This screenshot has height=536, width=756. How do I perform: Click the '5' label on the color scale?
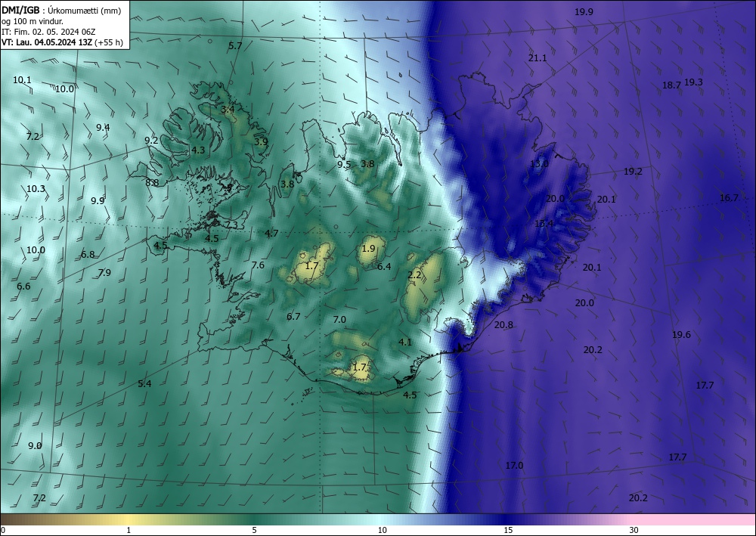pos(254,530)
